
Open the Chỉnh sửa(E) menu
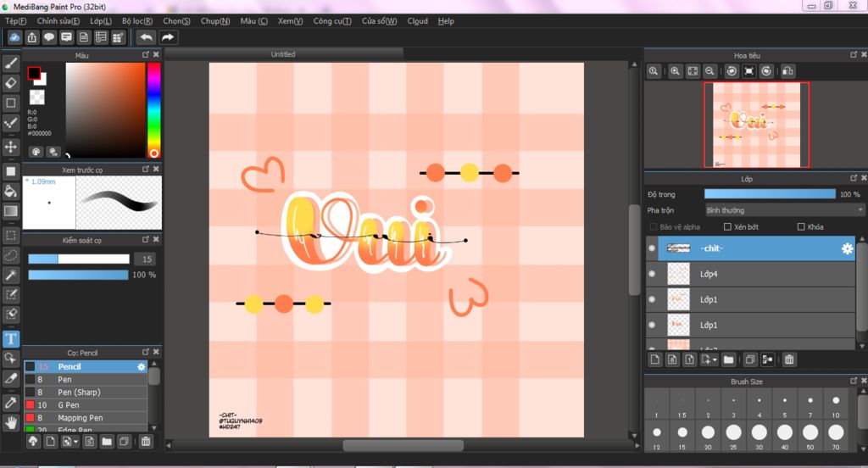coord(58,21)
